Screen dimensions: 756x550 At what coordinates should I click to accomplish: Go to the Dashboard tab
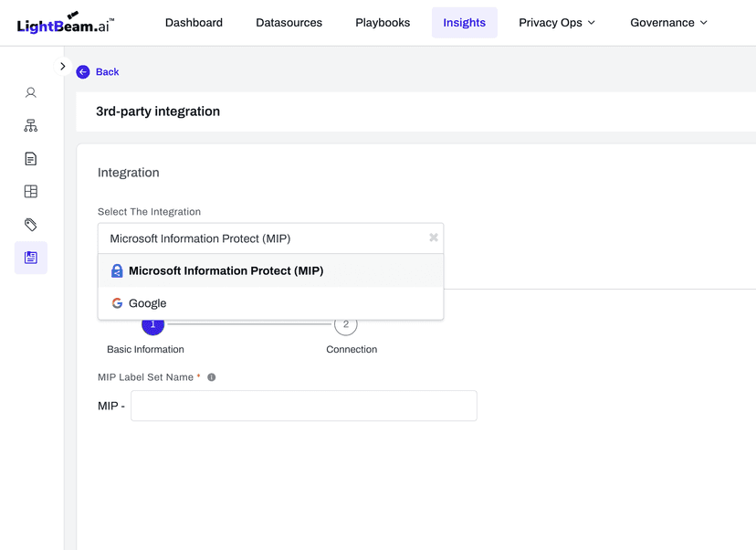click(x=194, y=23)
